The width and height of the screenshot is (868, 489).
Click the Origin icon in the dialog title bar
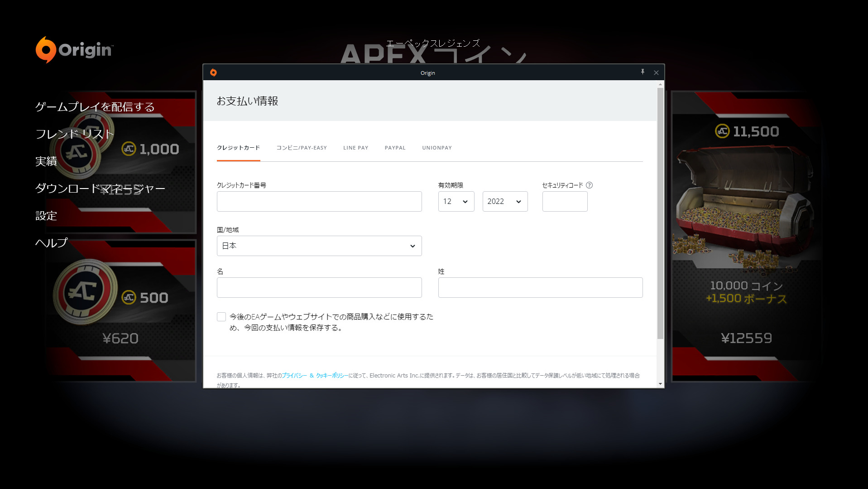click(x=213, y=72)
